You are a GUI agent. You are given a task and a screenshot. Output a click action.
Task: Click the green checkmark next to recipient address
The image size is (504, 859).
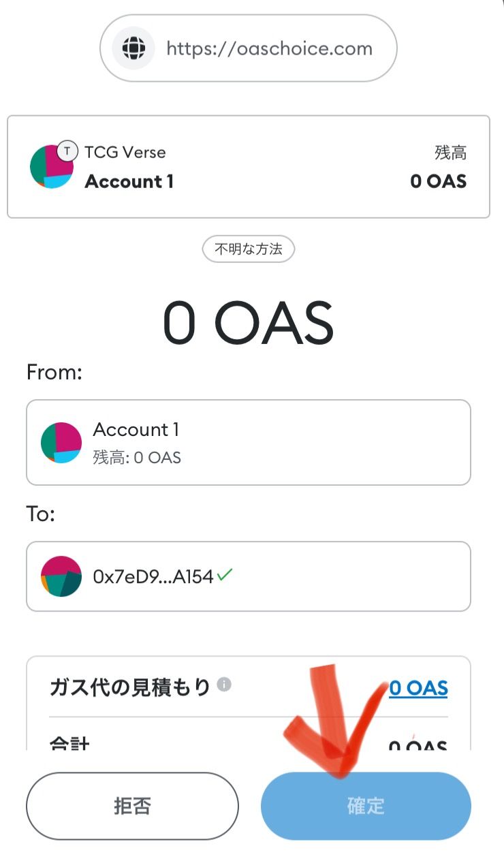[x=225, y=575]
